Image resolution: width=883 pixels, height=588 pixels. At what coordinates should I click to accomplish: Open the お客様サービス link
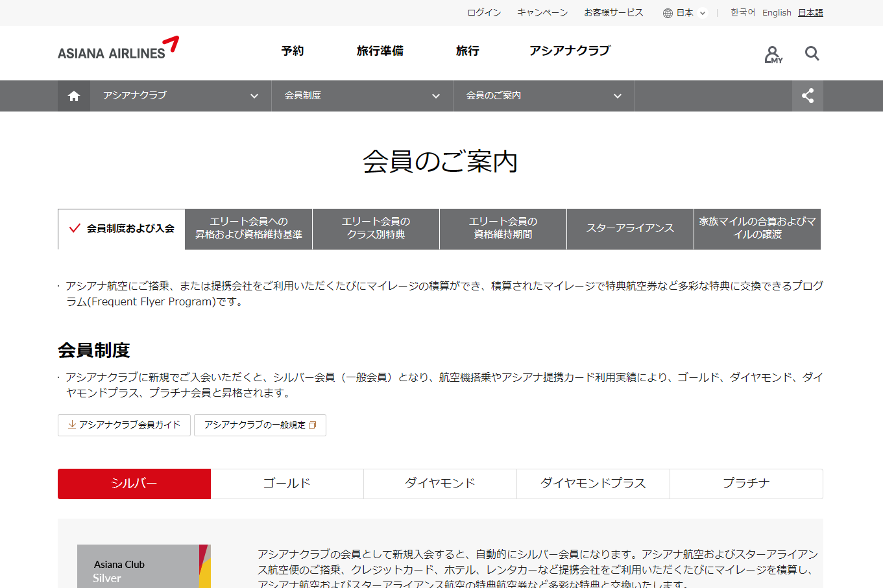click(x=614, y=13)
